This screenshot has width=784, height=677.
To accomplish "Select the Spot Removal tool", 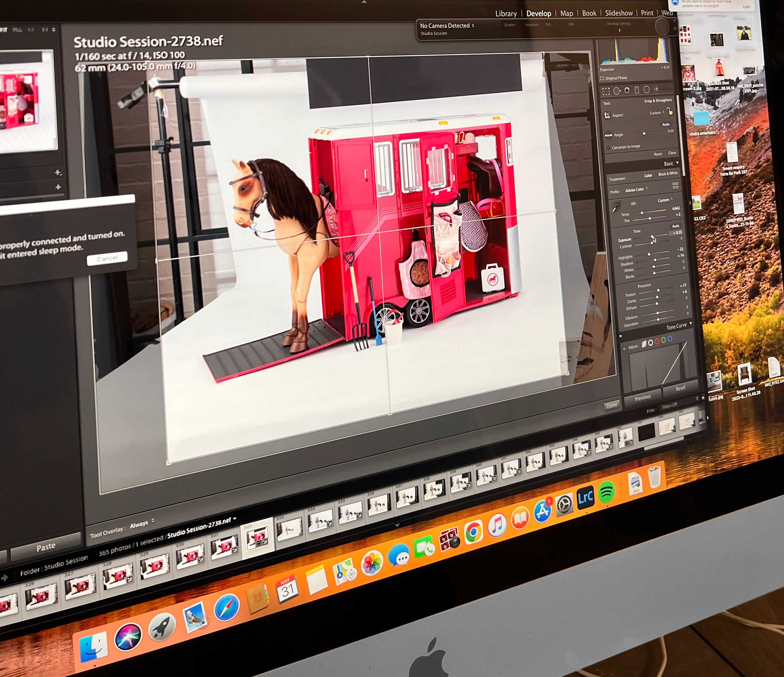I will (617, 91).
